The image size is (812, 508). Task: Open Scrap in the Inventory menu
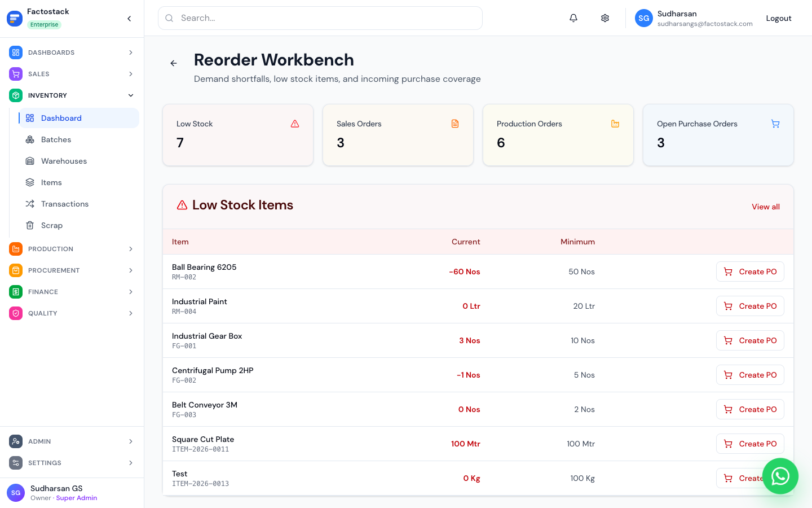[x=78, y=225]
